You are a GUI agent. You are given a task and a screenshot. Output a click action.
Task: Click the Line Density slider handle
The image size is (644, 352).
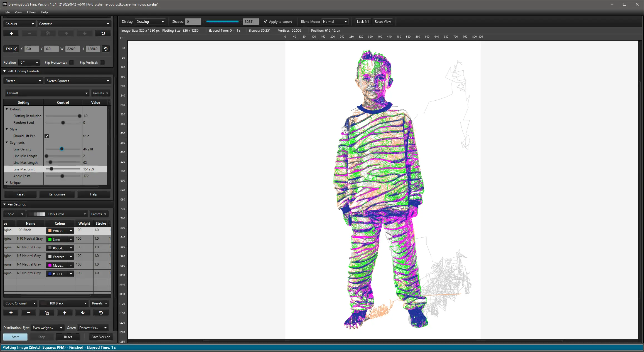pyautogui.click(x=62, y=149)
